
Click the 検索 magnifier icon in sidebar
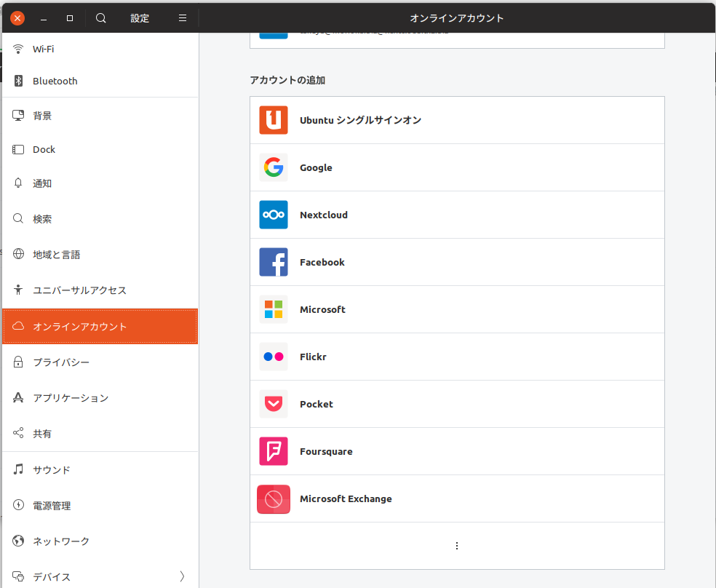click(x=18, y=218)
